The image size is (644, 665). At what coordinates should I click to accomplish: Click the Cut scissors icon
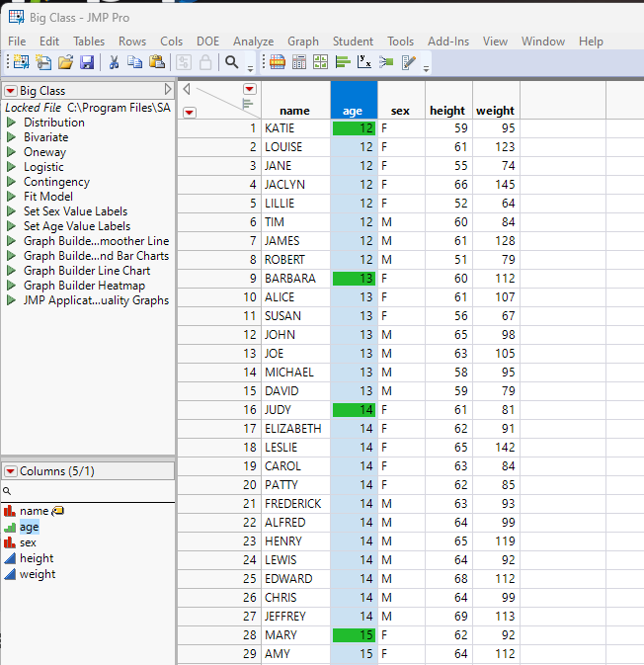[114, 62]
